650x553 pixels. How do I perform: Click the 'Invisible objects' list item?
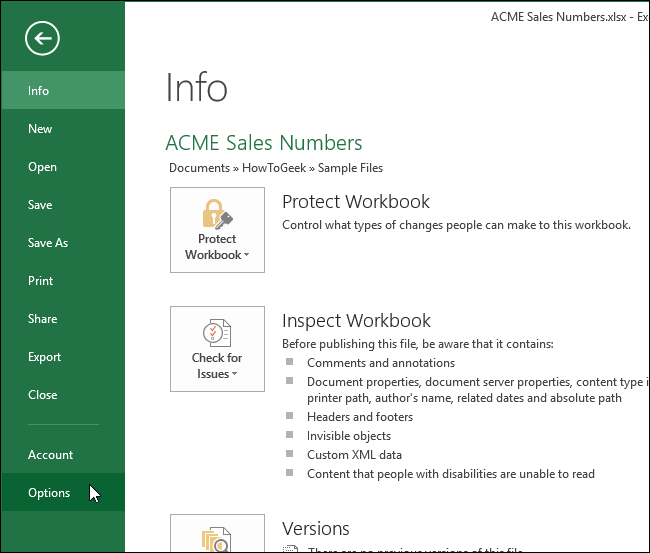pyautogui.click(x=349, y=436)
